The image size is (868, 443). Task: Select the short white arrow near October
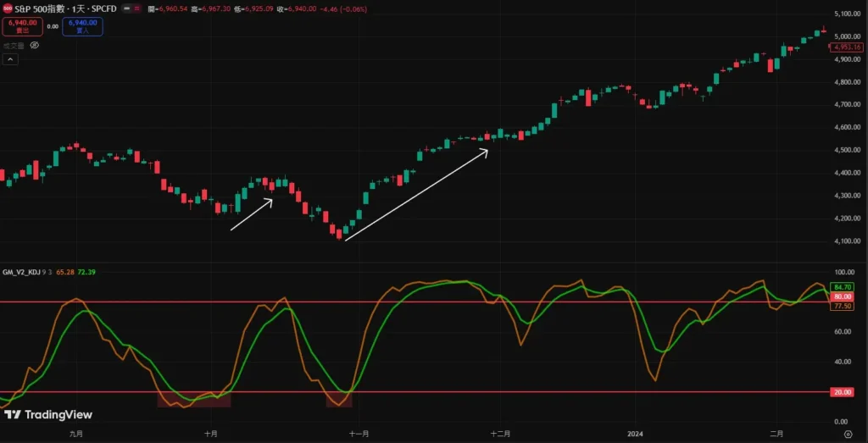[251, 214]
